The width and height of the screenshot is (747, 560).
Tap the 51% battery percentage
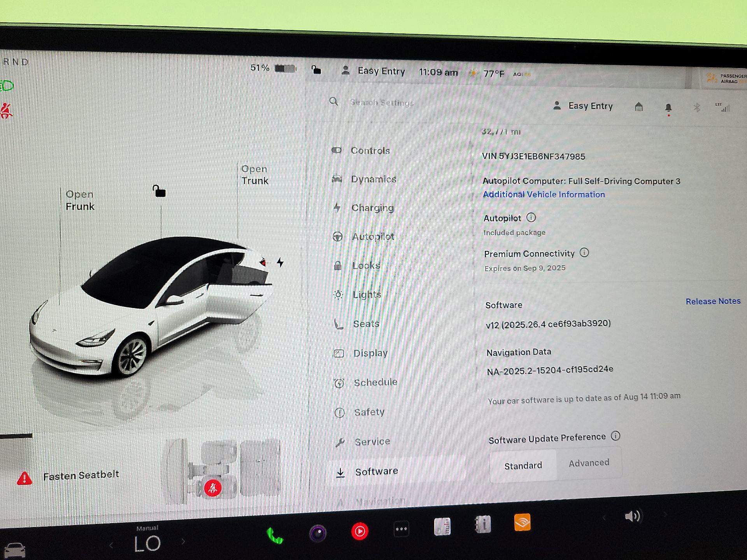260,68
